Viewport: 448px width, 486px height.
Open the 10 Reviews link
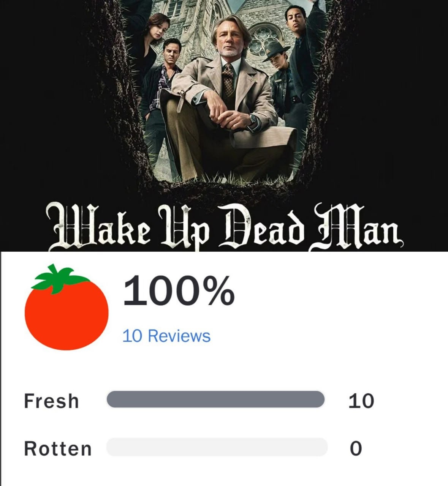[x=166, y=336]
